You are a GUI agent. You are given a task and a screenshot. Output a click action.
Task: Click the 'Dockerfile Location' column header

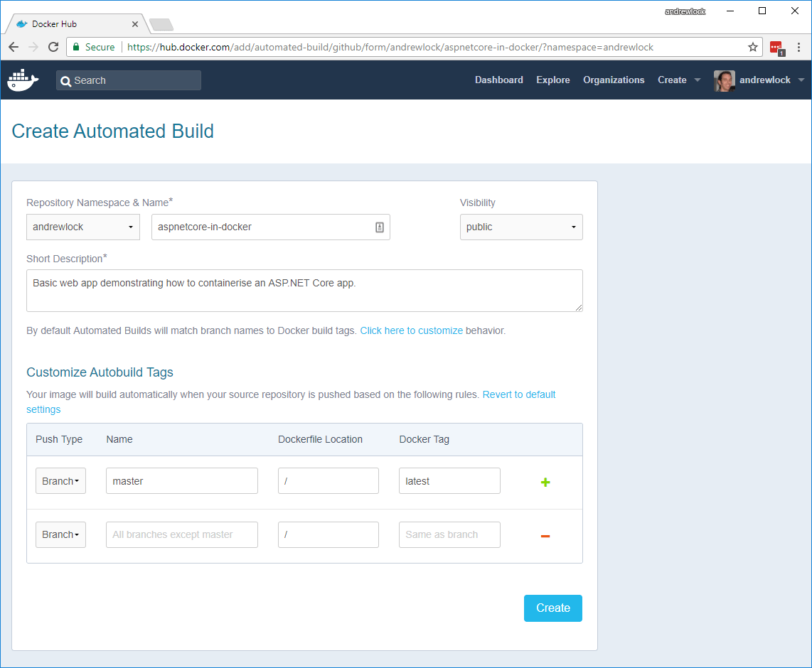tap(320, 439)
